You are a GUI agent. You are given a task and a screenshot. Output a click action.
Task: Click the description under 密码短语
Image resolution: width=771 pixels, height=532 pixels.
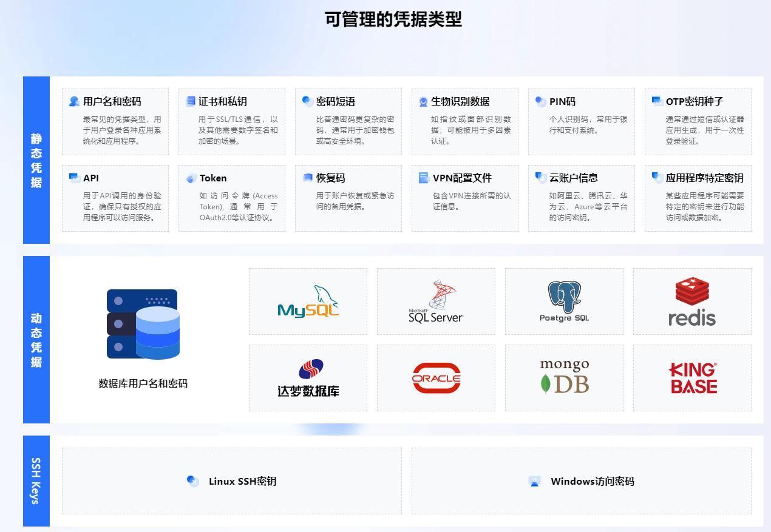tap(355, 130)
